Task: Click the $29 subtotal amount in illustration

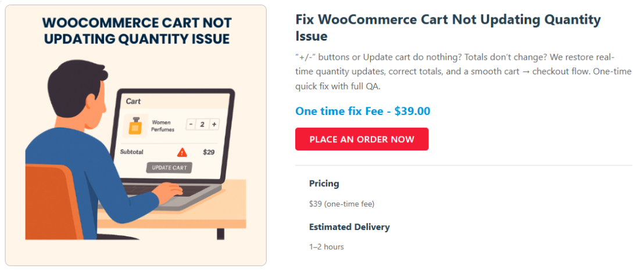Action: pyautogui.click(x=209, y=152)
